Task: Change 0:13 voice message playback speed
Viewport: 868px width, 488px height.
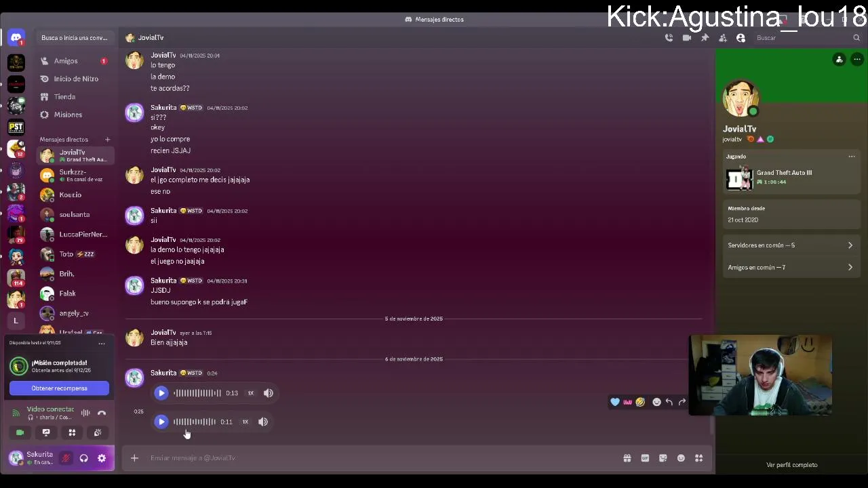Action: pyautogui.click(x=251, y=393)
